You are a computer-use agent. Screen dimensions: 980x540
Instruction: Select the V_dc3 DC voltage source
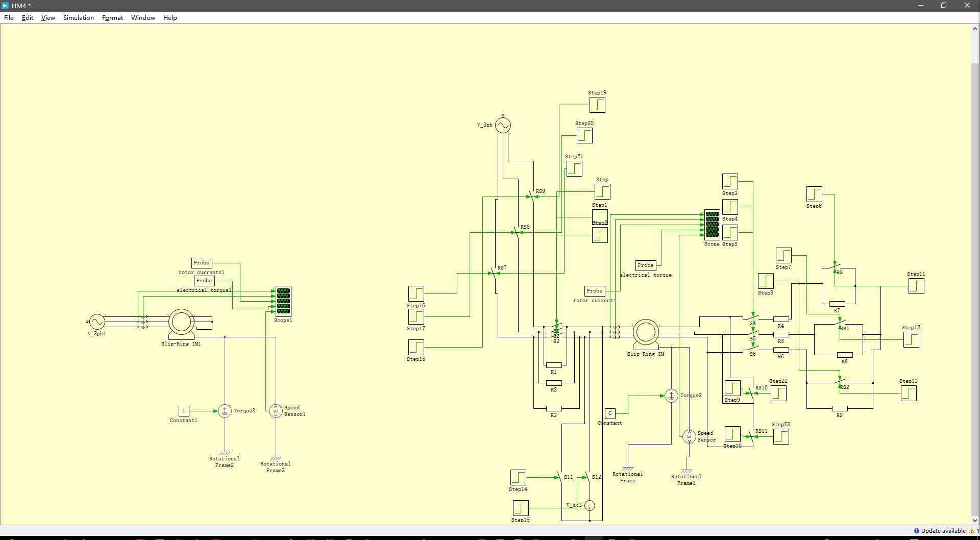590,505
